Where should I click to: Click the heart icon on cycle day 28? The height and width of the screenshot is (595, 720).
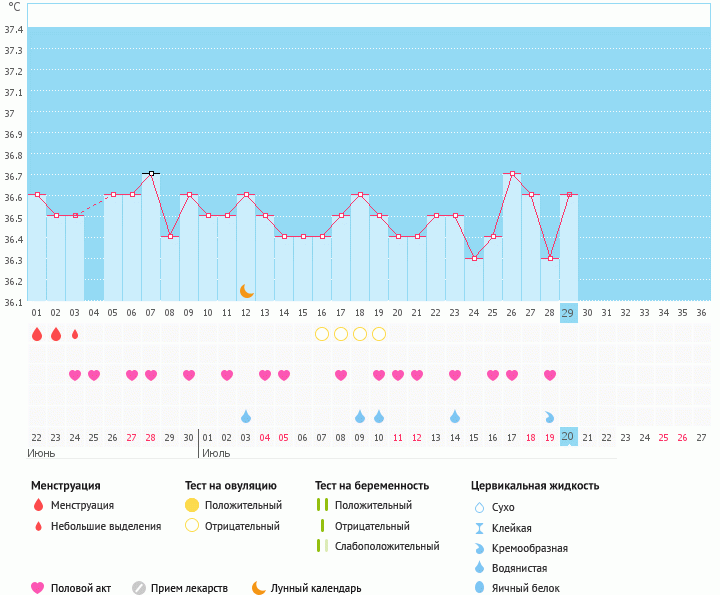[x=550, y=375]
